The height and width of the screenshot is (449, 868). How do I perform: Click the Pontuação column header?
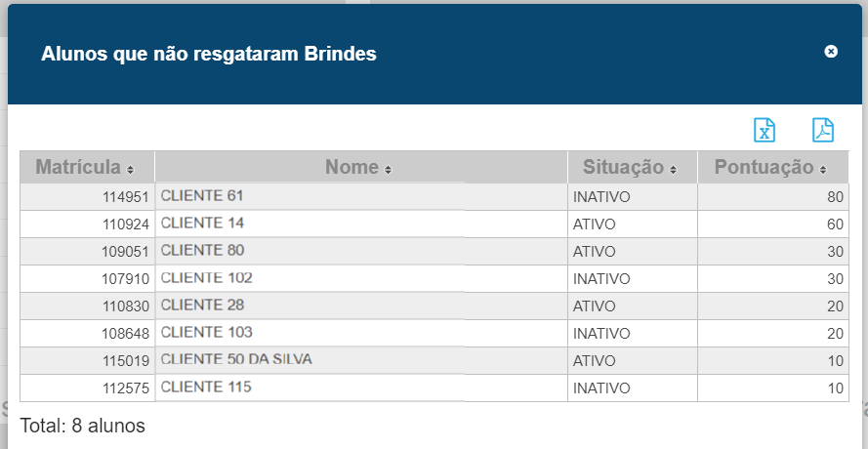coord(764,167)
